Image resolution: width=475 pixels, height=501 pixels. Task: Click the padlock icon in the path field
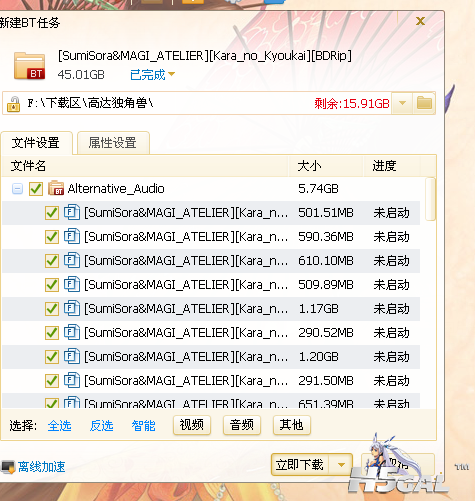(x=13, y=104)
